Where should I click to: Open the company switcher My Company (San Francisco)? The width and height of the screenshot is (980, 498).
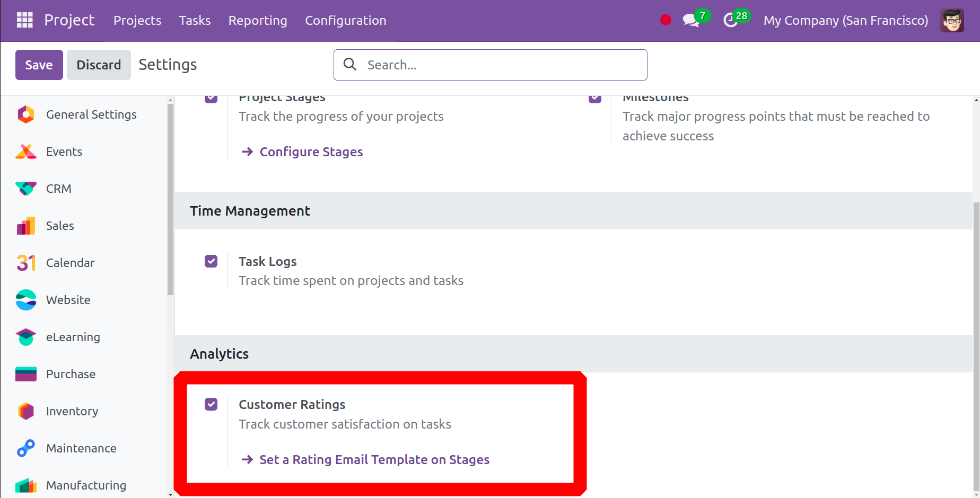coord(845,20)
